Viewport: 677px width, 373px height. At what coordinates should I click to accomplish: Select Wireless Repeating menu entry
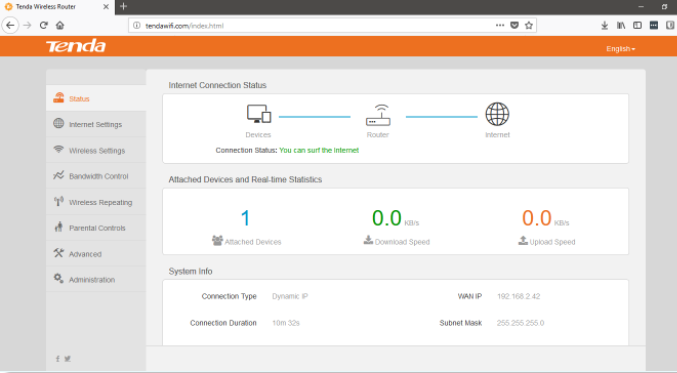point(96,202)
